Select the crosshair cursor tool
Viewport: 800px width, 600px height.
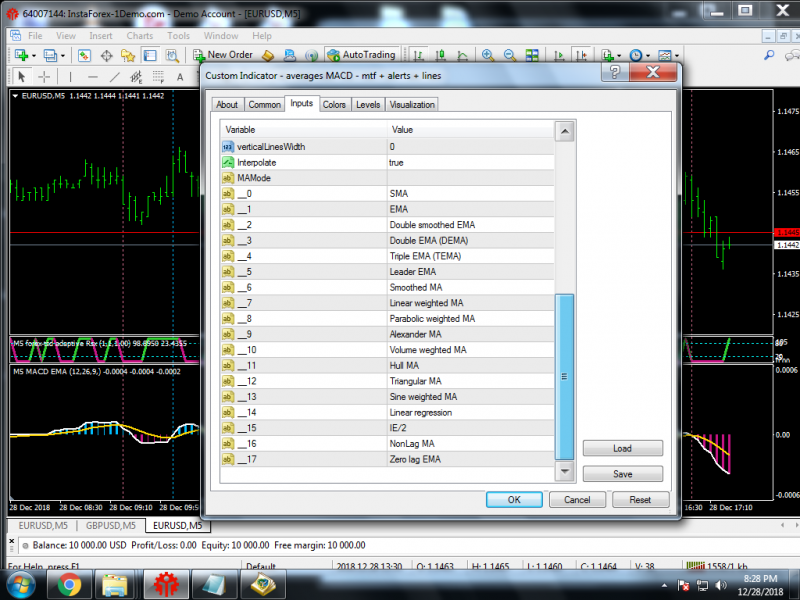44,76
